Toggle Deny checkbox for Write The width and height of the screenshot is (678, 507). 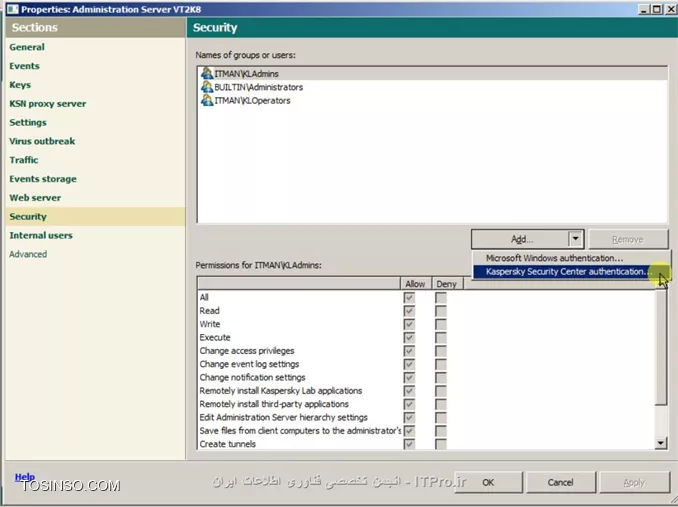[x=441, y=324]
